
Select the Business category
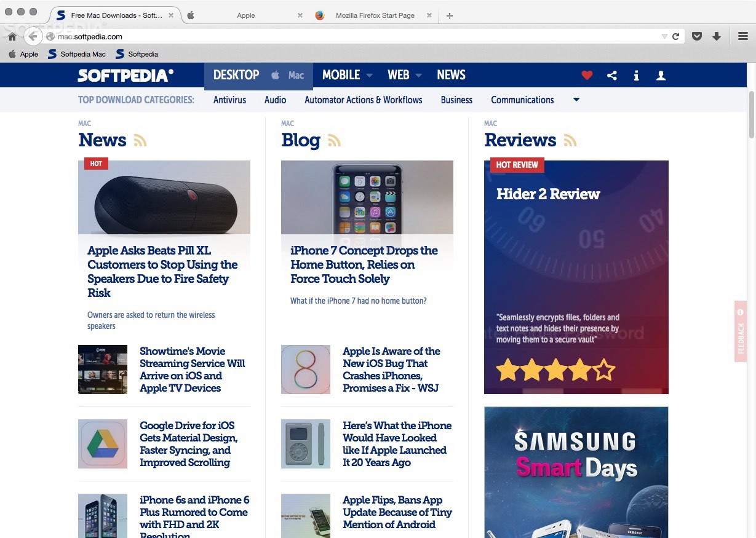coord(456,100)
